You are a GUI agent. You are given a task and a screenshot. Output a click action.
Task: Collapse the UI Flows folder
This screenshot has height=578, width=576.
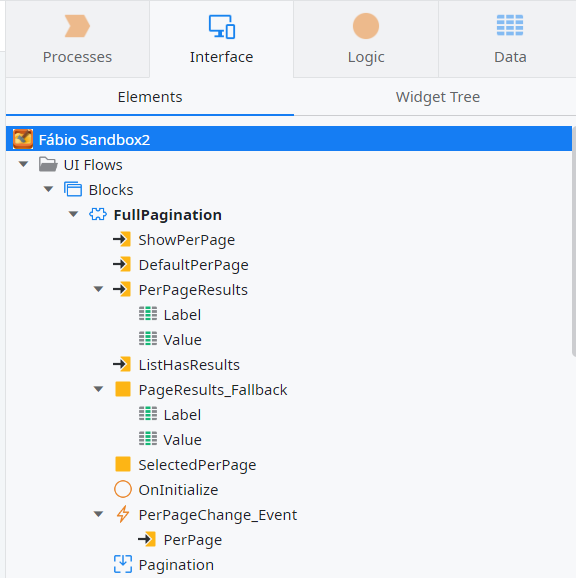tap(24, 164)
